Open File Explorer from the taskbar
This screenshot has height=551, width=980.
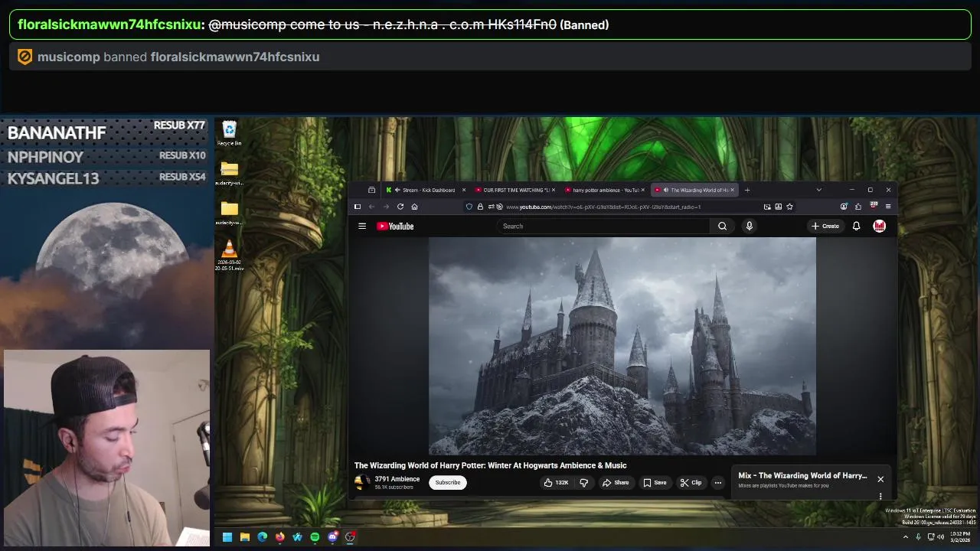(244, 537)
